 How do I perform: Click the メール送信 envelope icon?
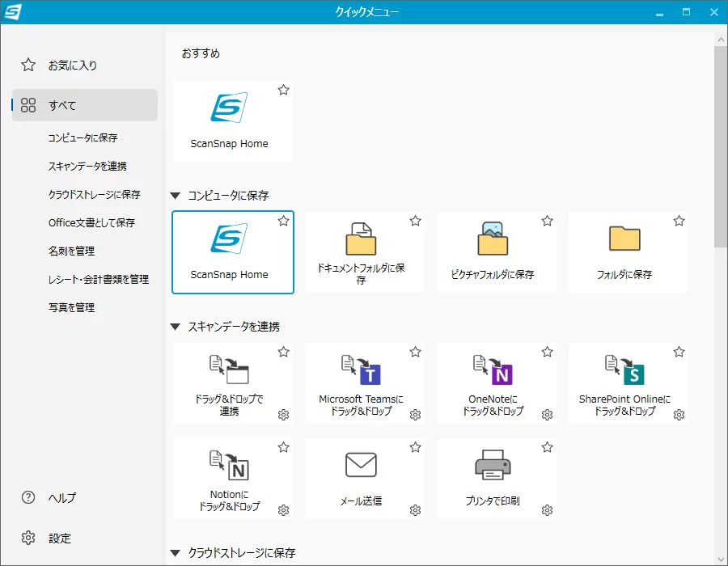tap(361, 465)
